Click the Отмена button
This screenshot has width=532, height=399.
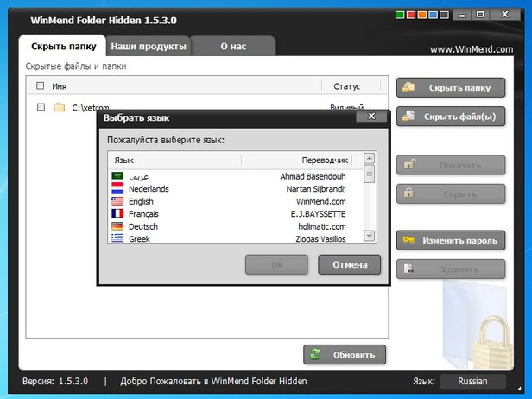(350, 264)
